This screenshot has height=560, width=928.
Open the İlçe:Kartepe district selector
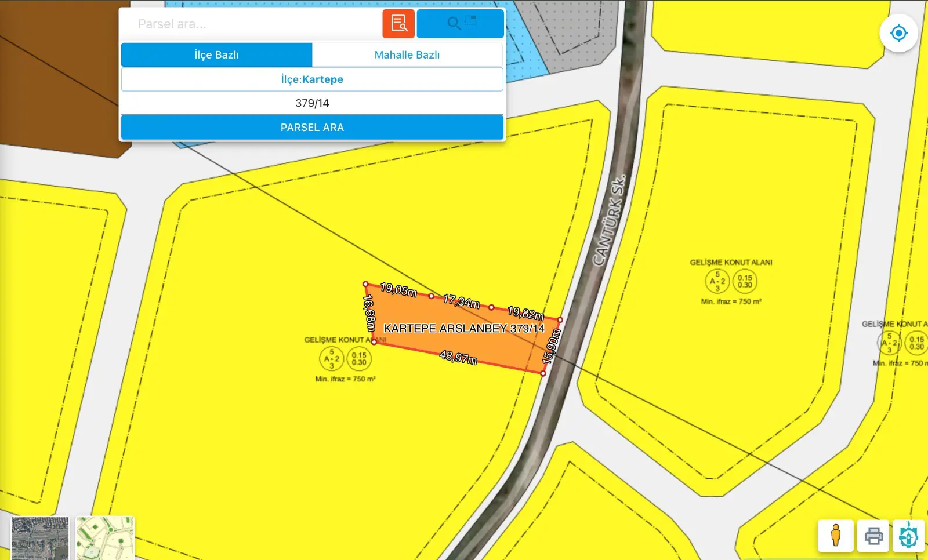(312, 79)
